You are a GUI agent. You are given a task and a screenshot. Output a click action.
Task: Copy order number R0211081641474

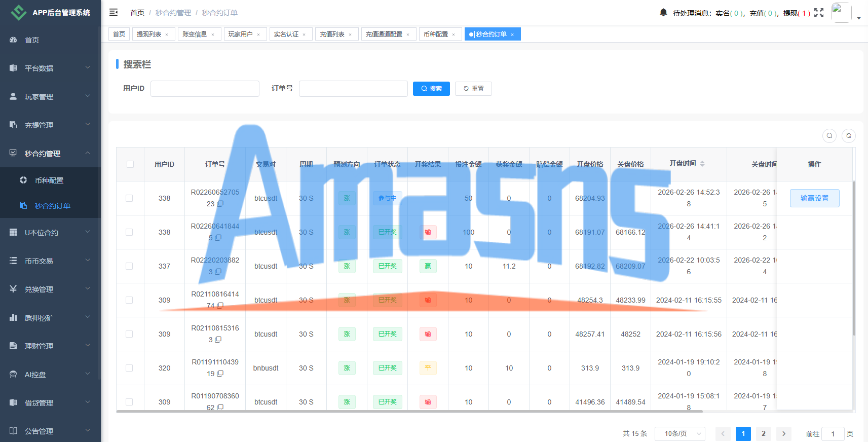click(220, 306)
